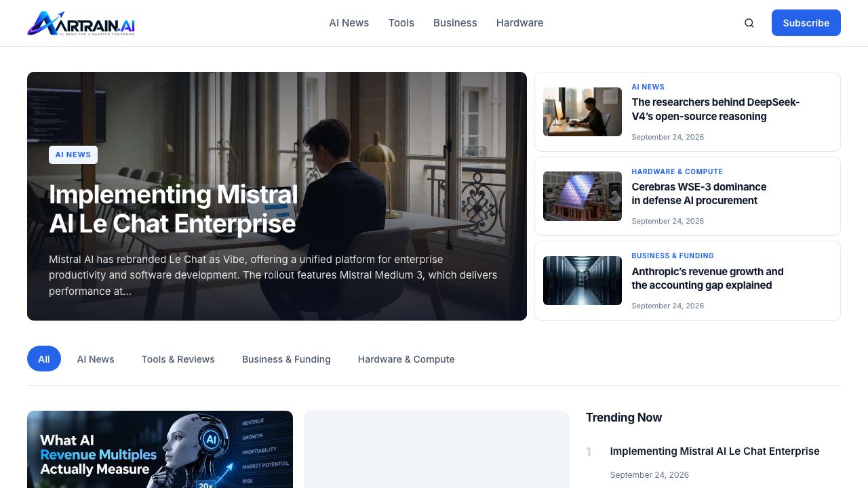This screenshot has width=868, height=488.
Task: Open Anthropic's revenue growth article
Action: click(707, 279)
